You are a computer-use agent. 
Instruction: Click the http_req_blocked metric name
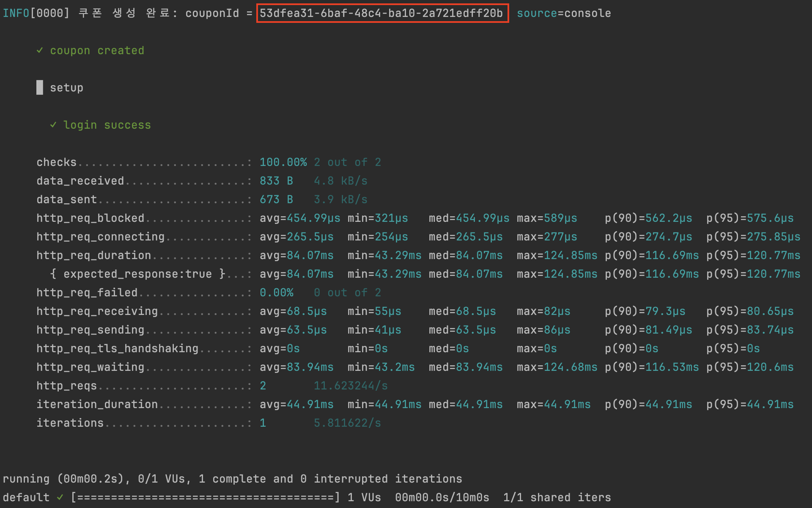click(90, 218)
